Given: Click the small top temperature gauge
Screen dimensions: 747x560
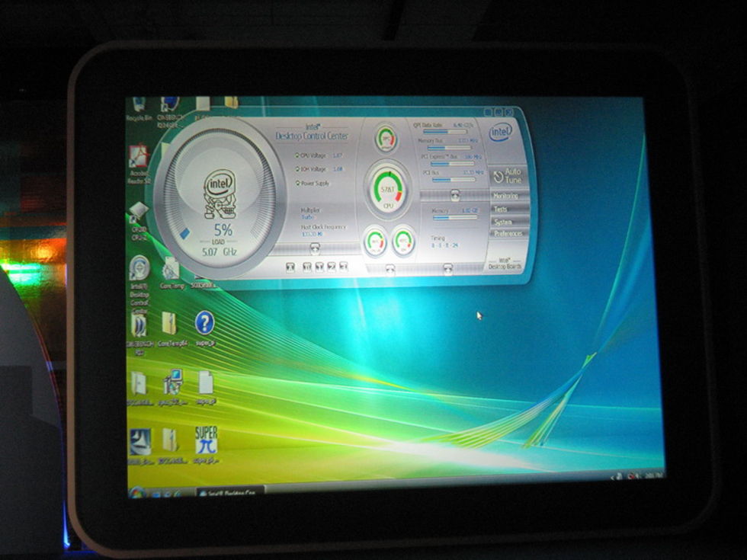Looking at the screenshot, I should (x=386, y=139).
